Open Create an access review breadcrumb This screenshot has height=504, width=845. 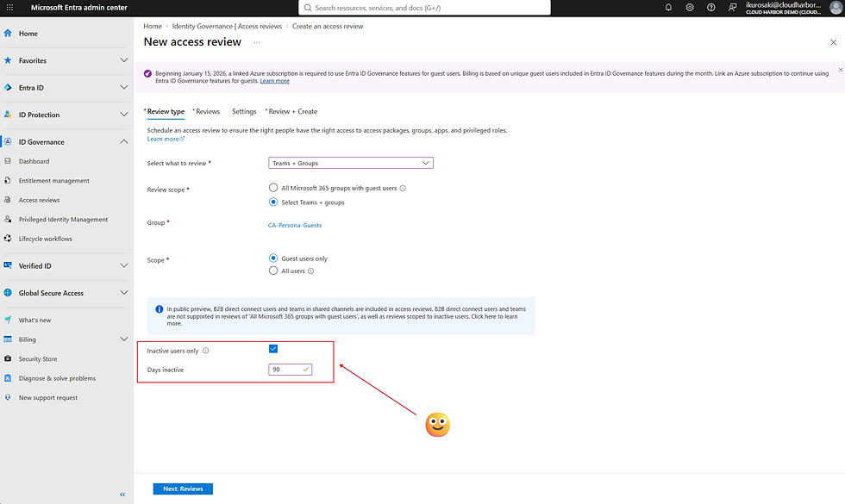pos(328,26)
